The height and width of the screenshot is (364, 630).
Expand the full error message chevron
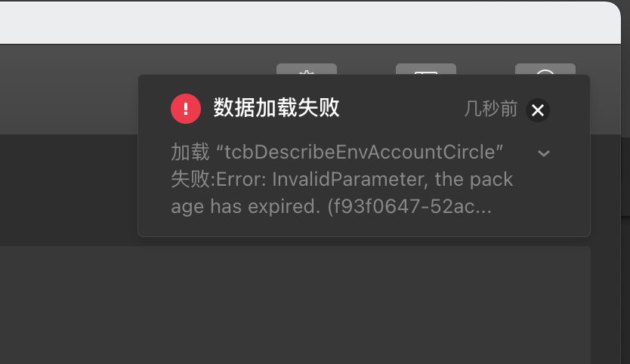tap(544, 153)
